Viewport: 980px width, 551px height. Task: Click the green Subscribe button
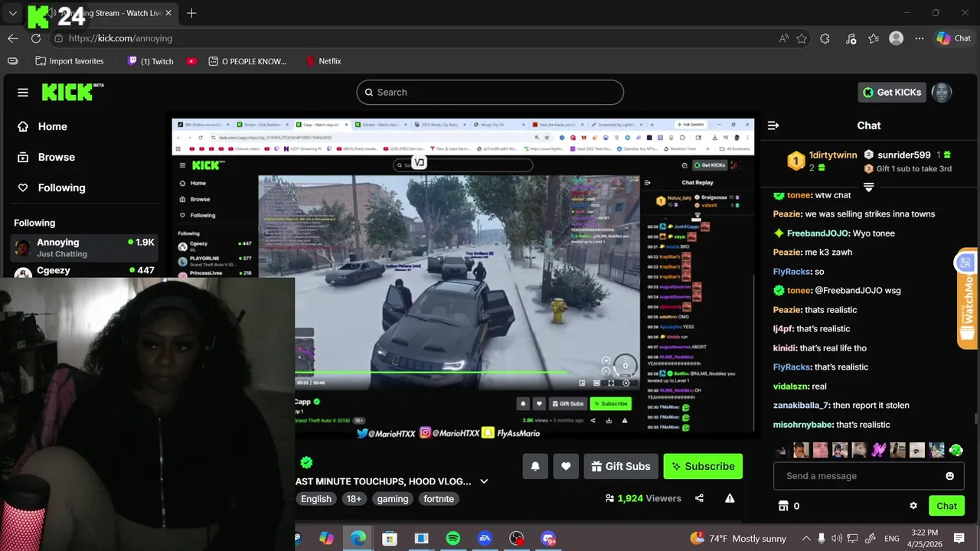(703, 466)
